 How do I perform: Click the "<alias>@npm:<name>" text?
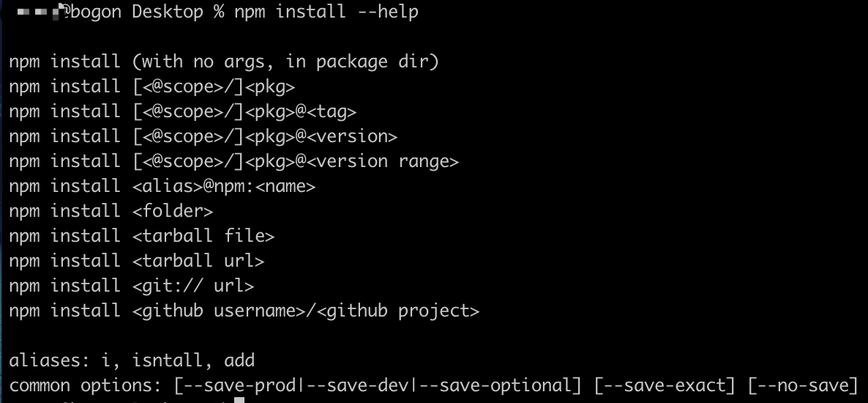tap(224, 186)
